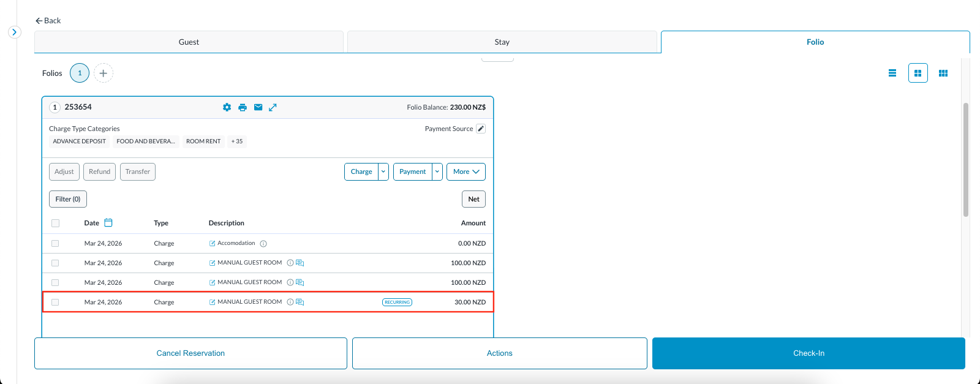The image size is (980, 384).
Task: Switch to three-column grid view icon
Action: 943,73
